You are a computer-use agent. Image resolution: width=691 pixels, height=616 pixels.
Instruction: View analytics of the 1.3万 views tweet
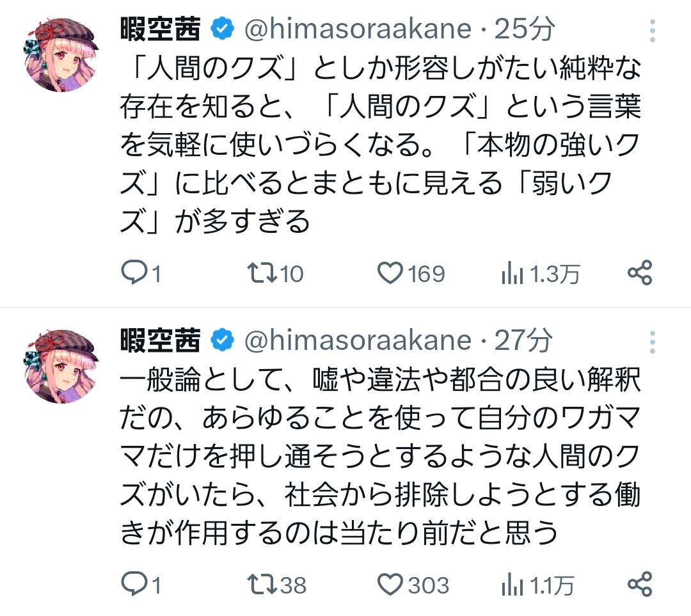511,274
